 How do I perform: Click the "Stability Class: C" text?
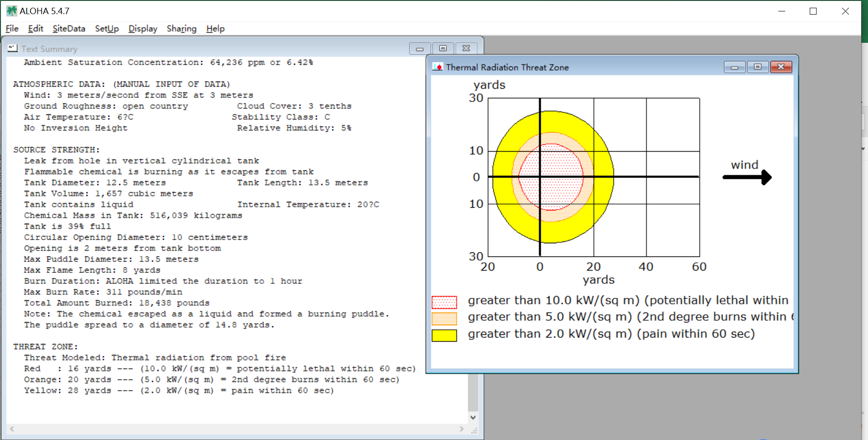(281, 117)
